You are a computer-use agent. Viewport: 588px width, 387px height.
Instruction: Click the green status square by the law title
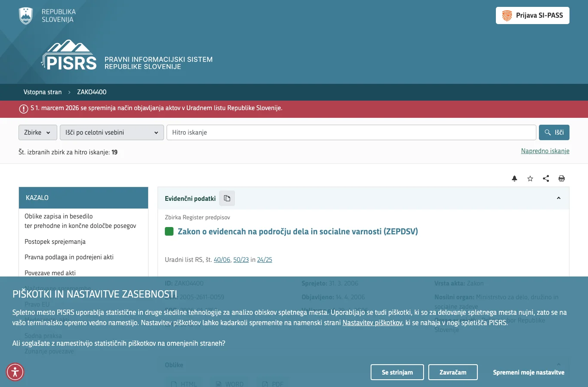click(169, 231)
